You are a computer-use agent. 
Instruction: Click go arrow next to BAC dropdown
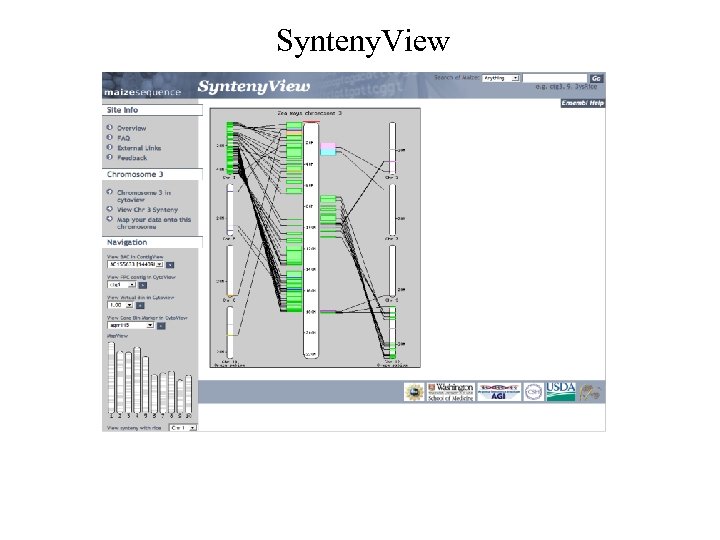tap(170, 265)
